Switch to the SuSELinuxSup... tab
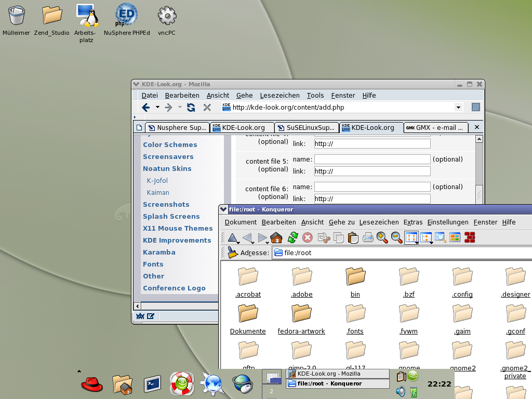Image resolution: width=532 pixels, height=399 pixels. coord(307,128)
